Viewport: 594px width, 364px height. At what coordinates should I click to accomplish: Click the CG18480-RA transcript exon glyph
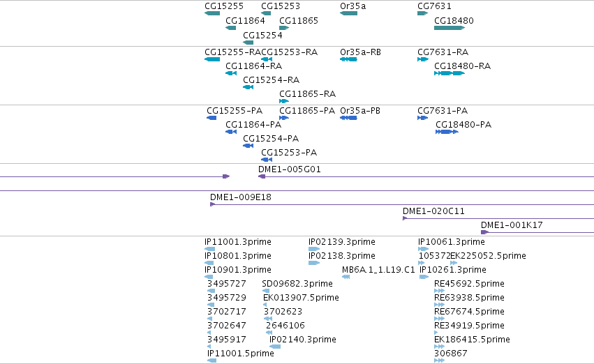coord(450,73)
